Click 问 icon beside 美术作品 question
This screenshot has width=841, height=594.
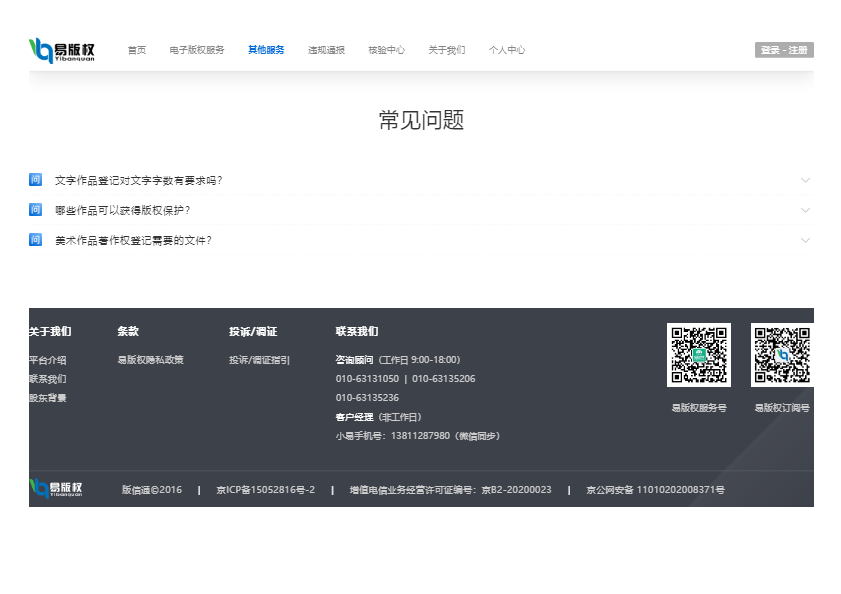tap(35, 240)
